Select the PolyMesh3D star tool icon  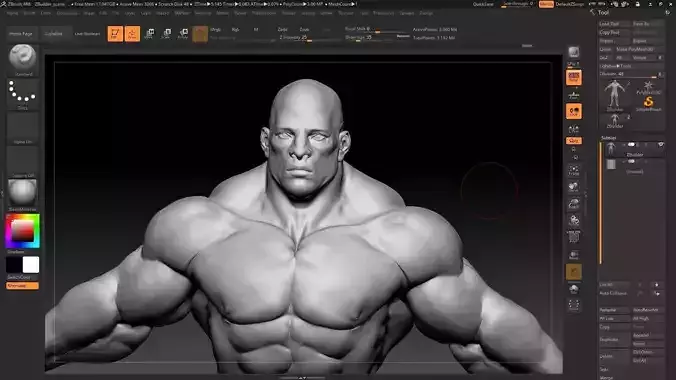point(648,87)
